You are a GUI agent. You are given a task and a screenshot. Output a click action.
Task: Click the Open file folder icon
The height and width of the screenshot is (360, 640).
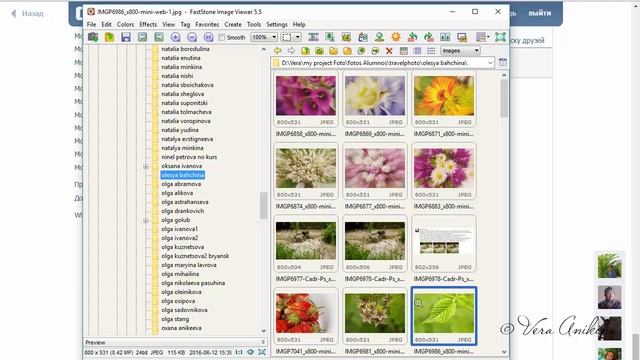click(x=109, y=37)
